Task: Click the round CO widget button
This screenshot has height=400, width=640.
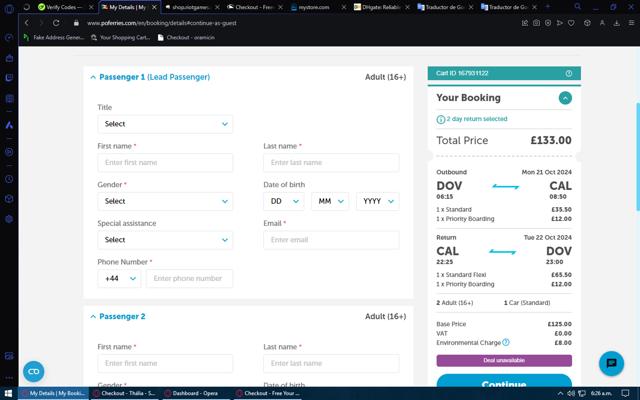Action: coord(33,371)
